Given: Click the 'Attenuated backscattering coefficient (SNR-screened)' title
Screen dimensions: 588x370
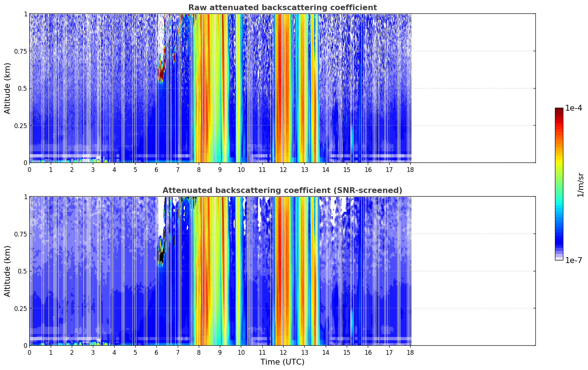Looking at the screenshot, I should click(x=282, y=190).
